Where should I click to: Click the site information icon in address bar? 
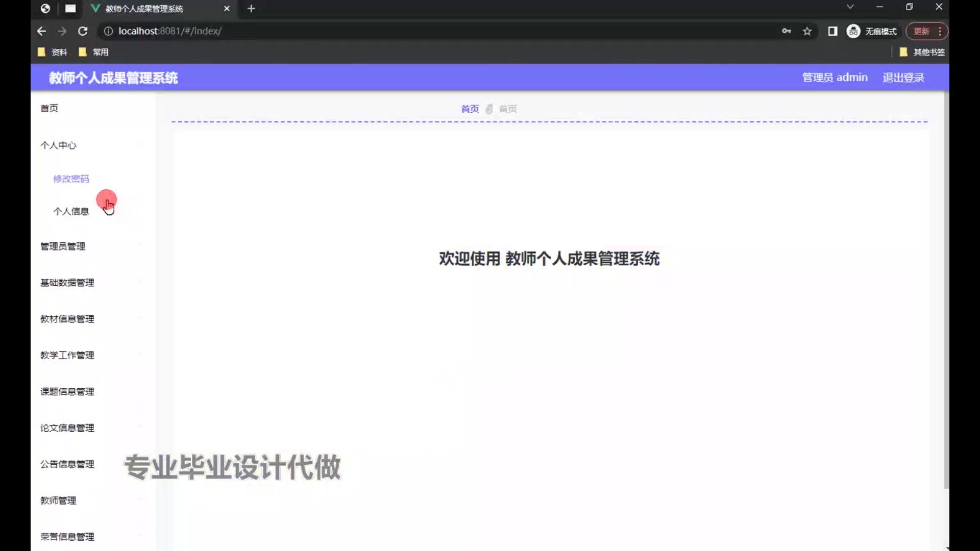point(108,31)
